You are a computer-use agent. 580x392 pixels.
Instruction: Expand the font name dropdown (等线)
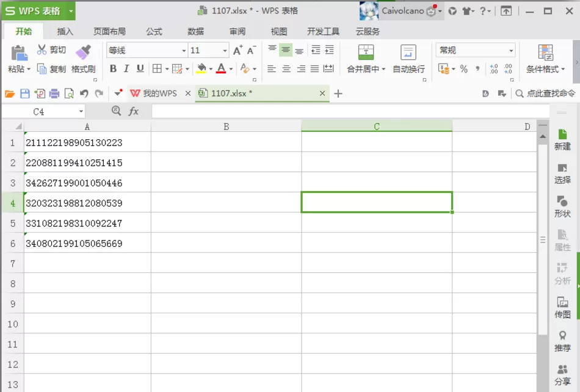pyautogui.click(x=184, y=50)
